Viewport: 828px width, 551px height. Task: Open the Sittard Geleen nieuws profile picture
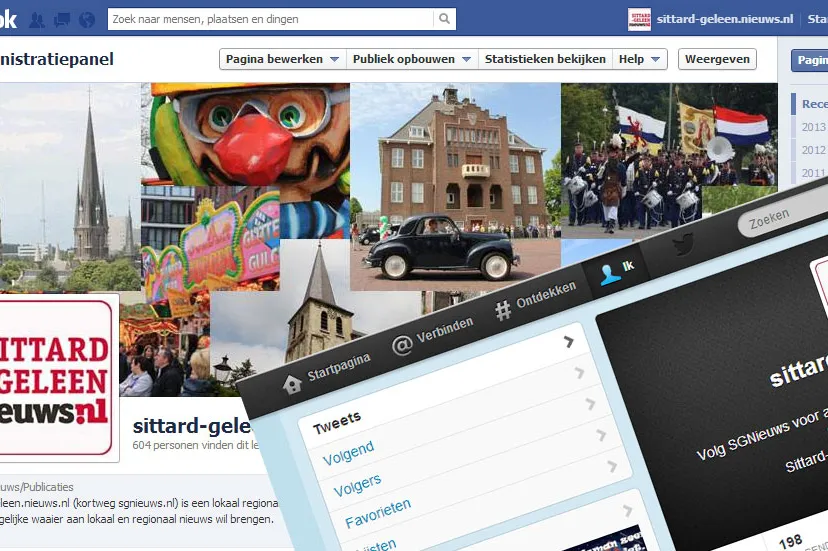pyautogui.click(x=55, y=378)
